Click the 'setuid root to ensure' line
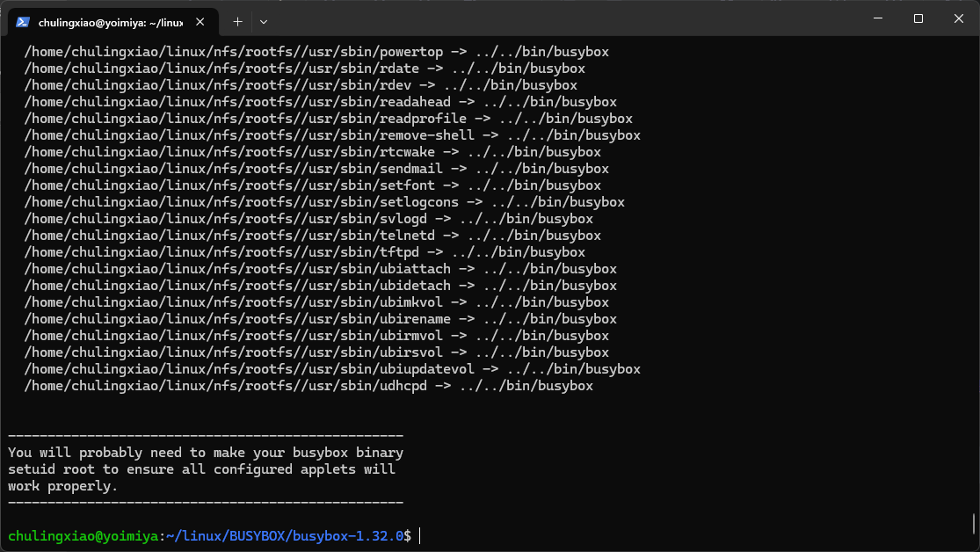Screen dimensions: 980x552 tap(201, 469)
